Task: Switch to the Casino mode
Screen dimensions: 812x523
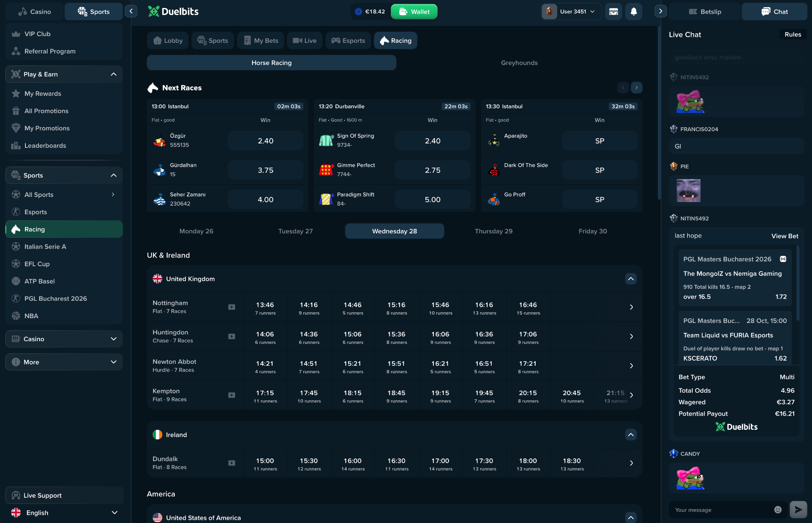Action: (34, 11)
